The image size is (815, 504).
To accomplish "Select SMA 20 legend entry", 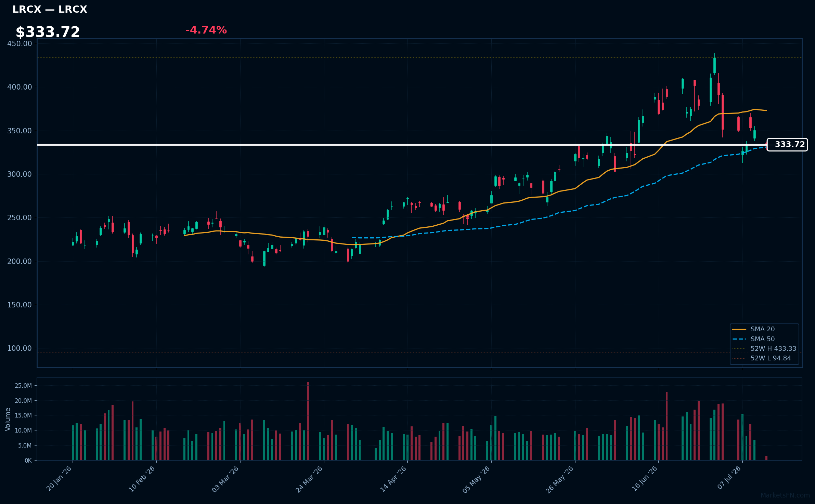I will click(753, 329).
